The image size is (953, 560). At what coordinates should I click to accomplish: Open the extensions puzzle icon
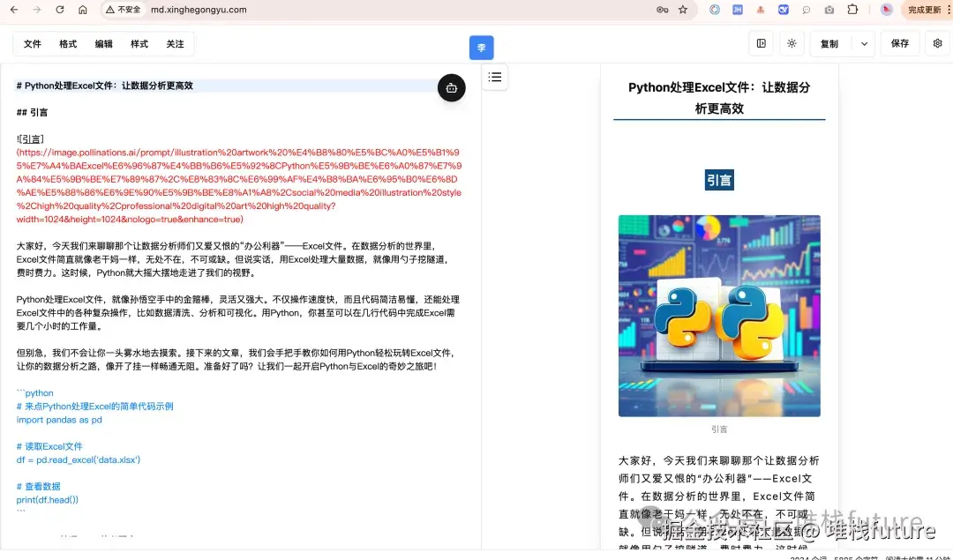852,10
